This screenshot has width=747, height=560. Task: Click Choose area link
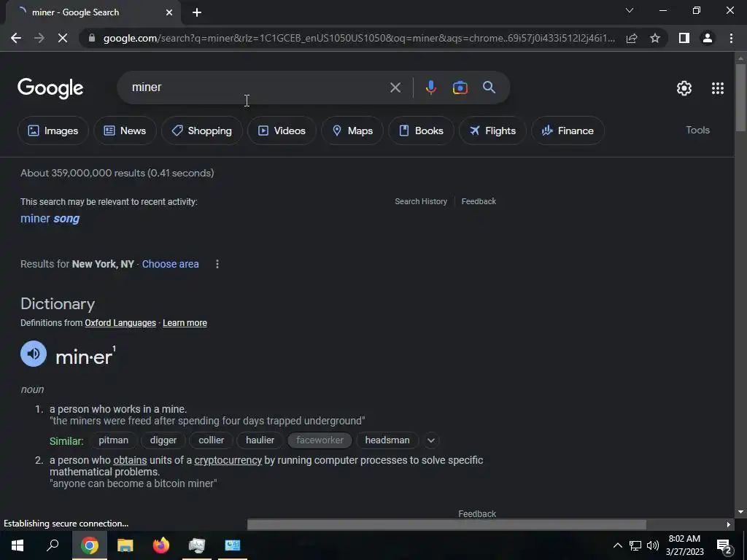(170, 264)
